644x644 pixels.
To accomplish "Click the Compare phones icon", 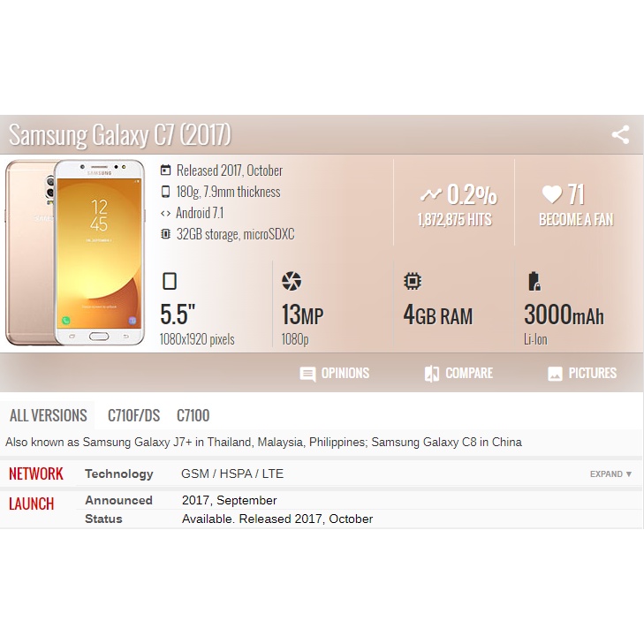I will 432,374.
